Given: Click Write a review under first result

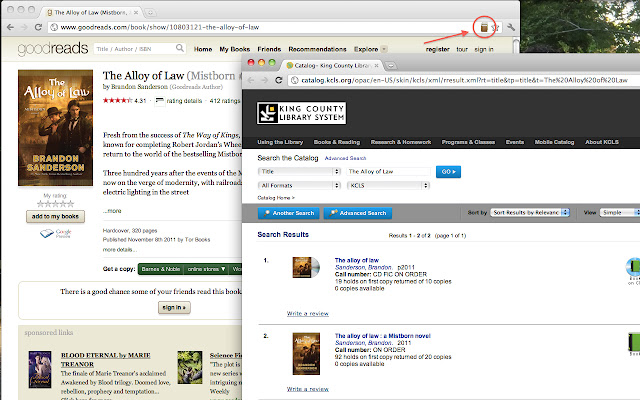Looking at the screenshot, I should coord(309,314).
